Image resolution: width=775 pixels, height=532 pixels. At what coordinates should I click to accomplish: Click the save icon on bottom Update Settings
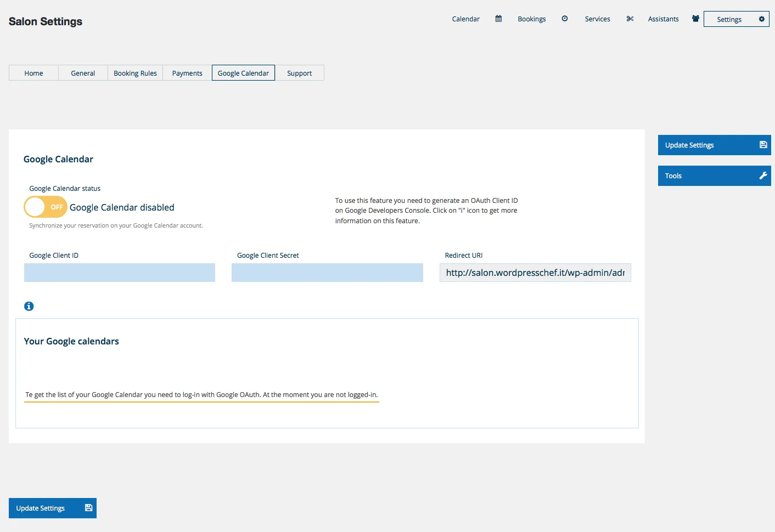[87, 508]
